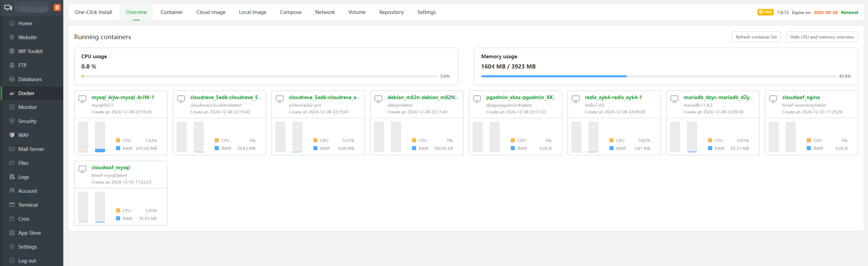Click the Memory usage progress bar

659,76
